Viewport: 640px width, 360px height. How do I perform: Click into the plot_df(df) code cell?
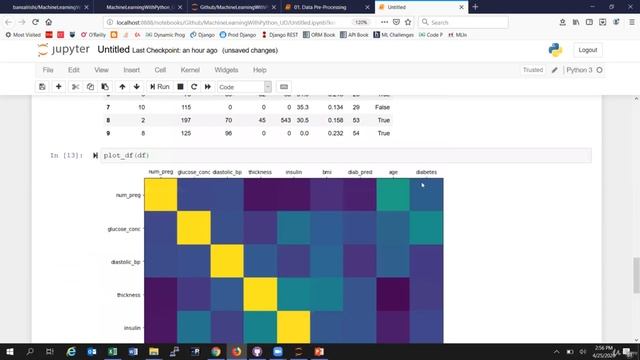click(x=346, y=156)
